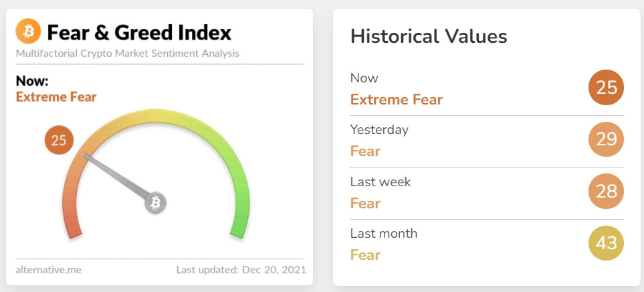Click the alternative.me source text
Viewport: 644px width, 292px height.
coord(48,270)
